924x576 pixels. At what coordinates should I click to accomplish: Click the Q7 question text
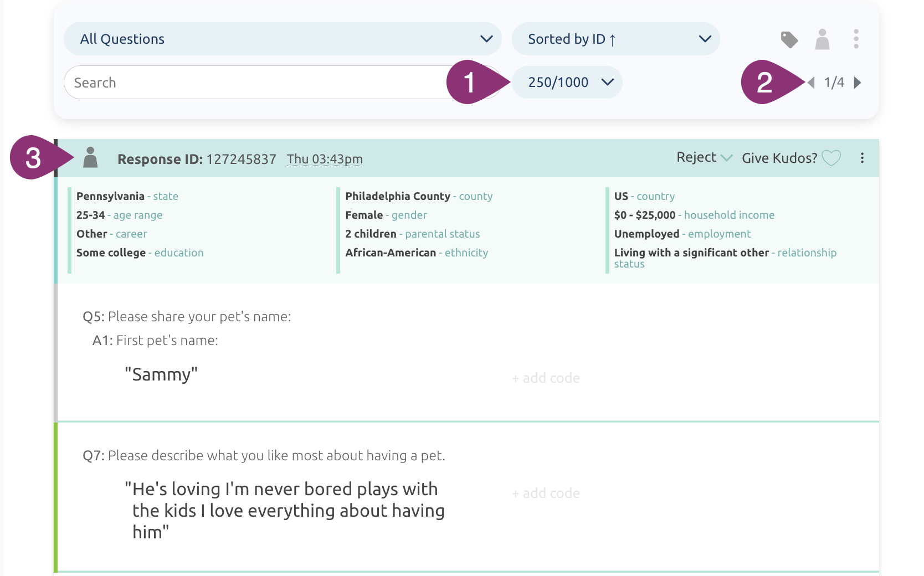click(264, 455)
